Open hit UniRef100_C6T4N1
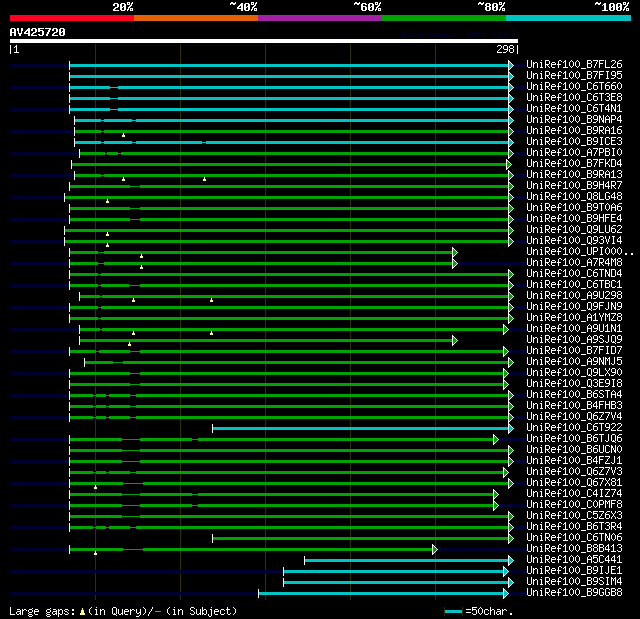Viewport: 640px width, 619px height. coord(574,109)
